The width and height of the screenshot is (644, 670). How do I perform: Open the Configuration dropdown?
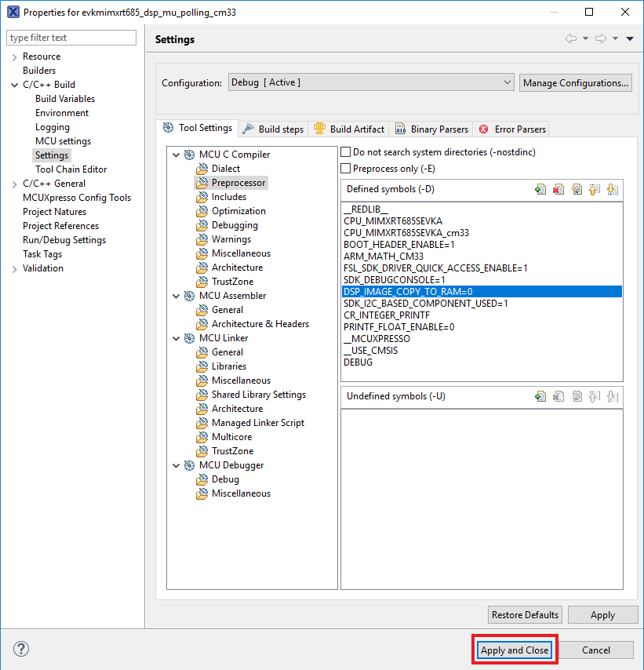point(370,82)
